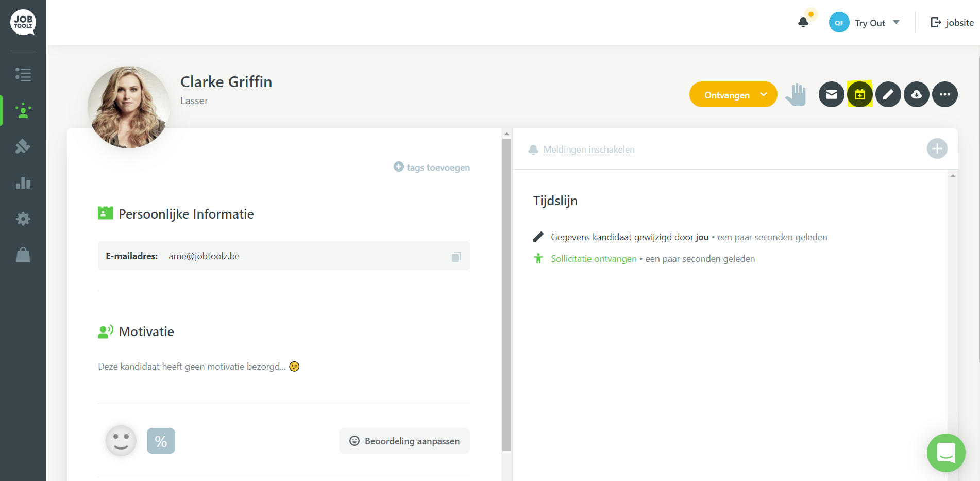Click the Beoordeling aanpassen button

tap(404, 441)
